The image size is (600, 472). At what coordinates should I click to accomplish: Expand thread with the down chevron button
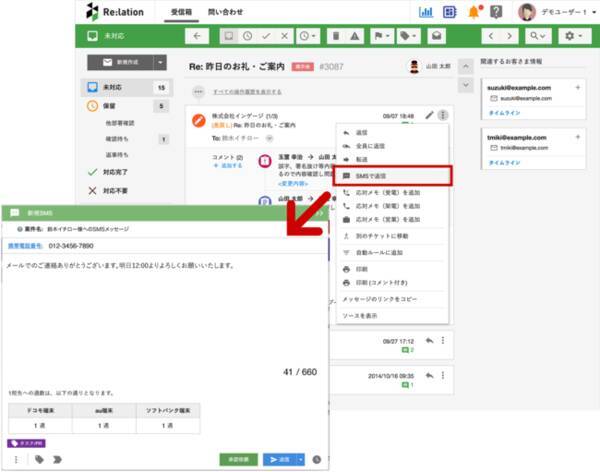coord(465,85)
